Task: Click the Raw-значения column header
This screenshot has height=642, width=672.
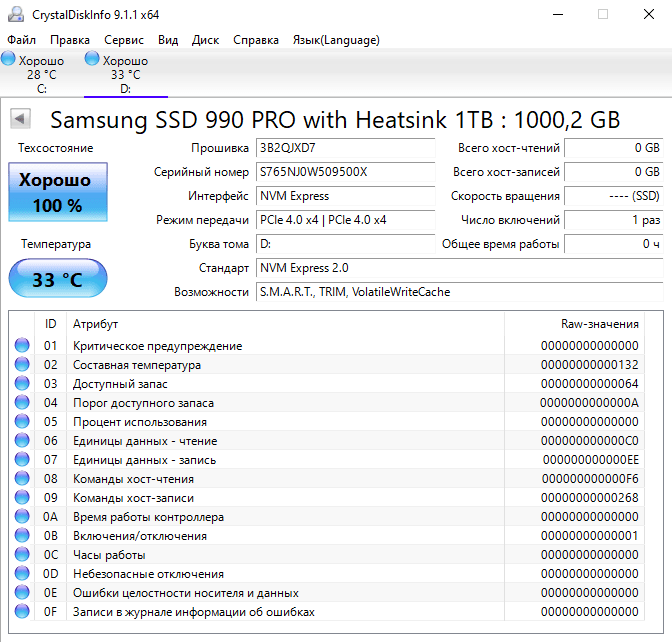Action: click(x=574, y=324)
